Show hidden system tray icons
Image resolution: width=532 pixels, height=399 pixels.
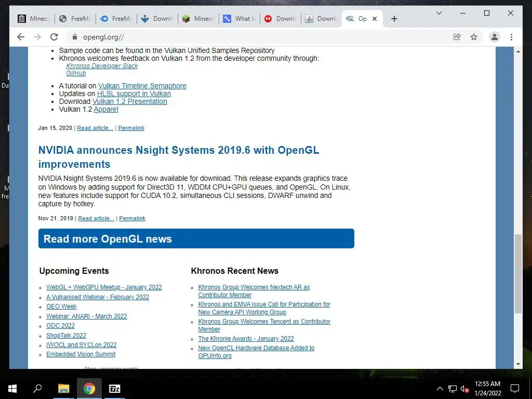[440, 389]
